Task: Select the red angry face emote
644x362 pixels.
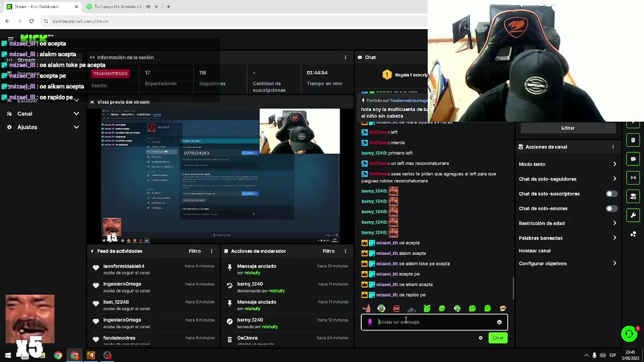Action: pos(396,308)
